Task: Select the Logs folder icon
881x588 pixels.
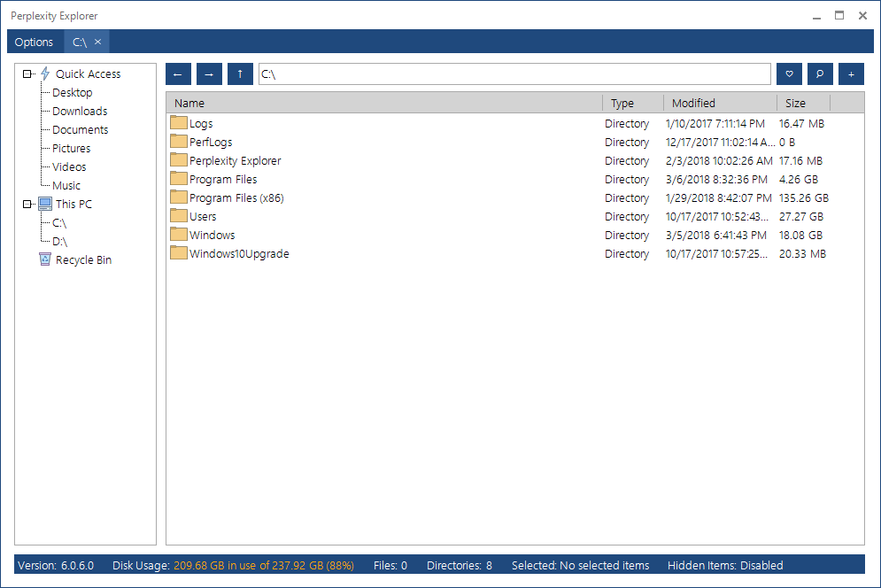Action: point(179,122)
